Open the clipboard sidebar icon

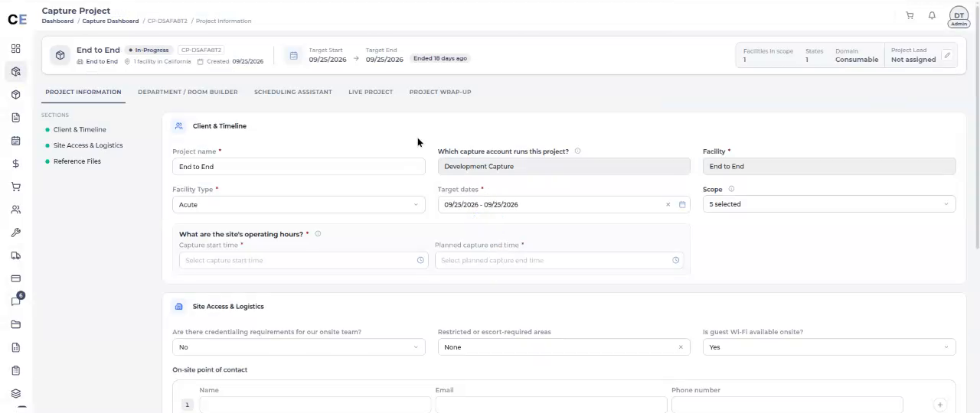(15, 371)
